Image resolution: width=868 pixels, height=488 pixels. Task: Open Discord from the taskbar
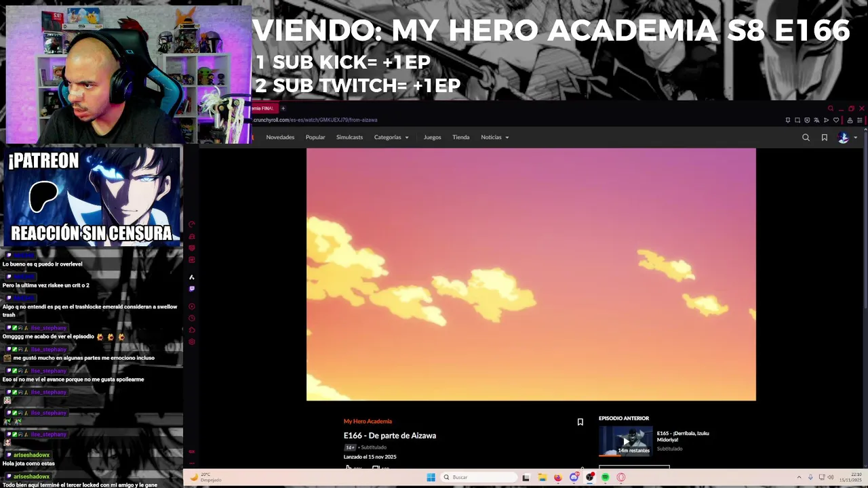[574, 477]
